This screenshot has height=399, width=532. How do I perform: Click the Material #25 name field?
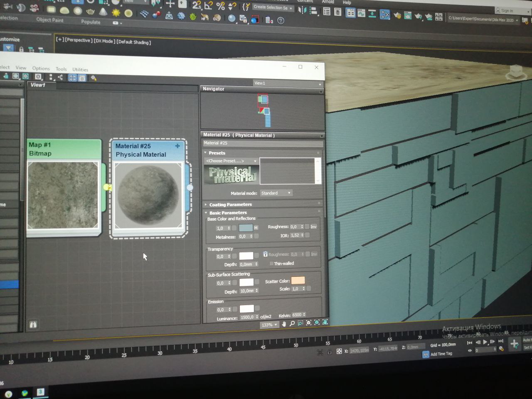263,143
